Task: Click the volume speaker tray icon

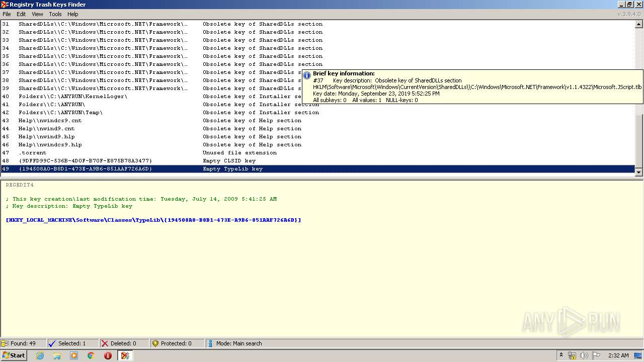Action: pos(584,355)
